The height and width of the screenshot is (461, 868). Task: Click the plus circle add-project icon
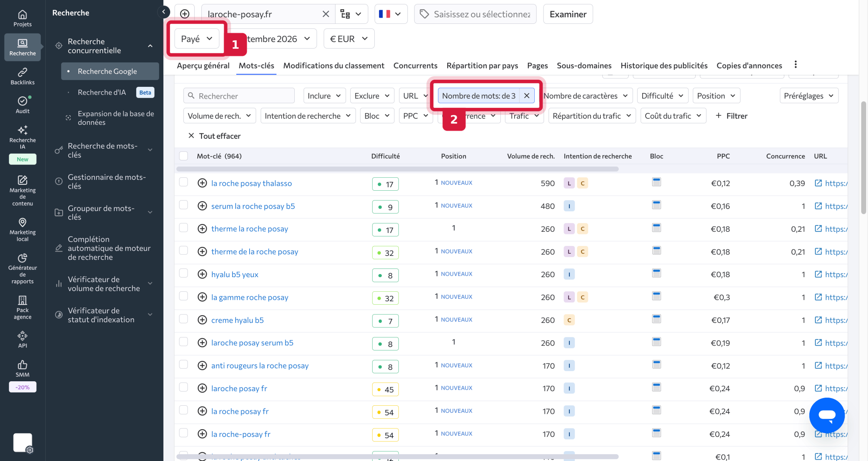(x=185, y=14)
